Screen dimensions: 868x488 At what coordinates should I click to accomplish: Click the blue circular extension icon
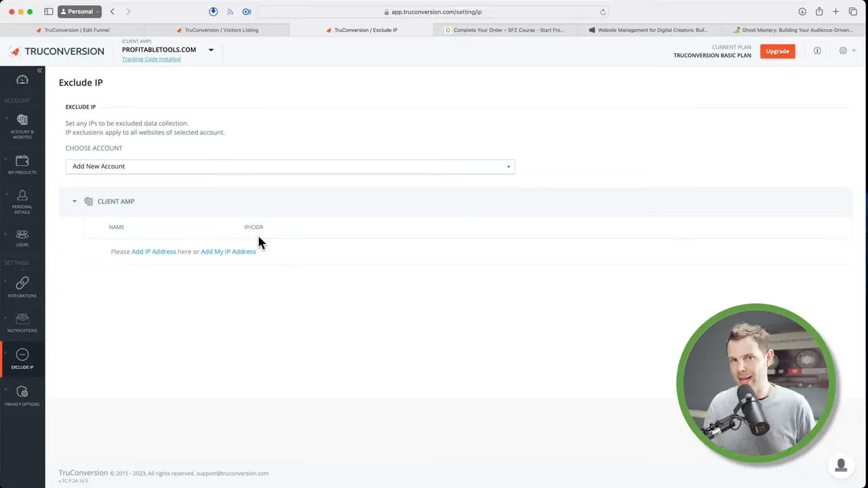point(247,12)
